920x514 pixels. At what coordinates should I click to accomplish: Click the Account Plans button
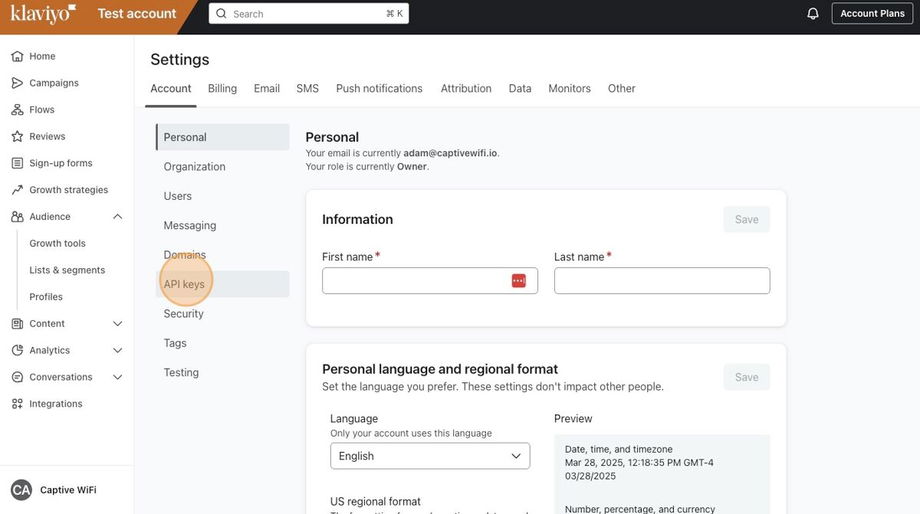(x=872, y=14)
